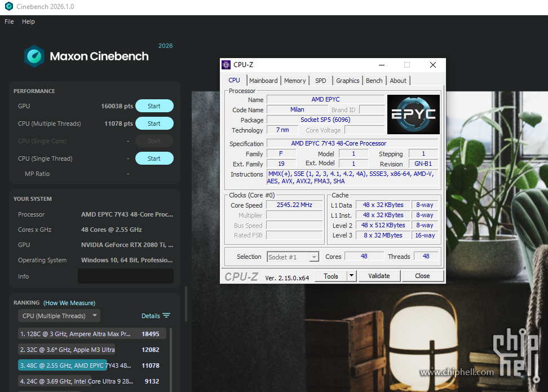Open the Socket #1 selection dropdown
This screenshot has width=548, height=392.
(293, 257)
